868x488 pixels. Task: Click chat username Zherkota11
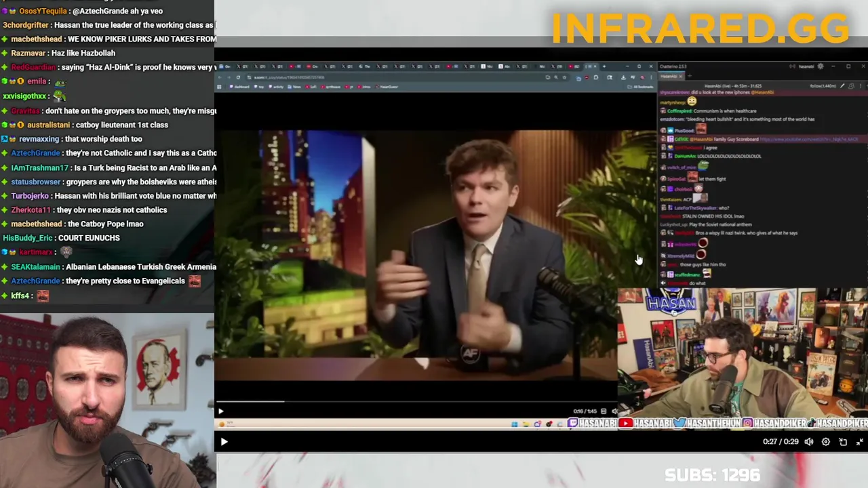[x=31, y=210]
